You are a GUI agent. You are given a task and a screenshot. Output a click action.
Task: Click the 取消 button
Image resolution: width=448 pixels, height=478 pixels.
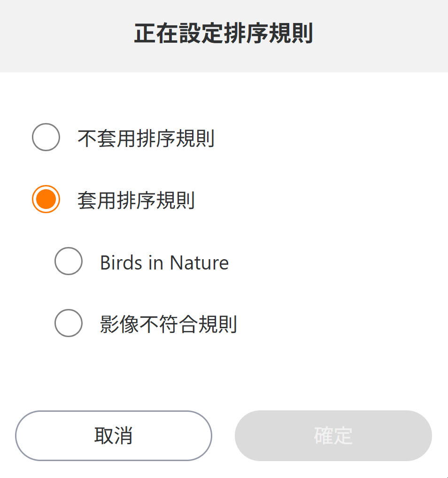(114, 436)
